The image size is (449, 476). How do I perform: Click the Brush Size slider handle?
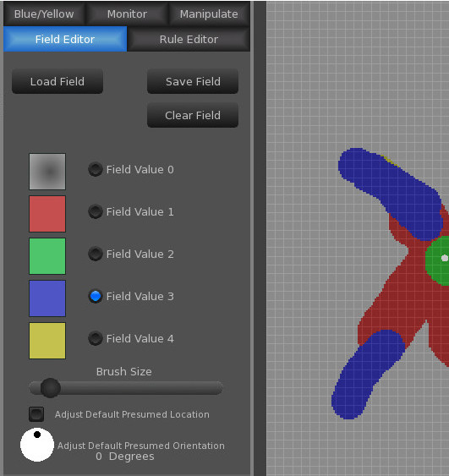[51, 388]
